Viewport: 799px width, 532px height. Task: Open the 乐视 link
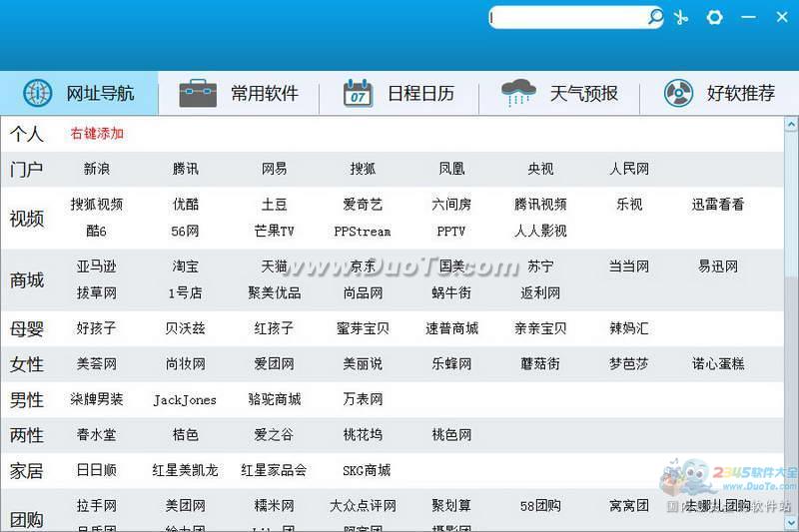point(629,205)
